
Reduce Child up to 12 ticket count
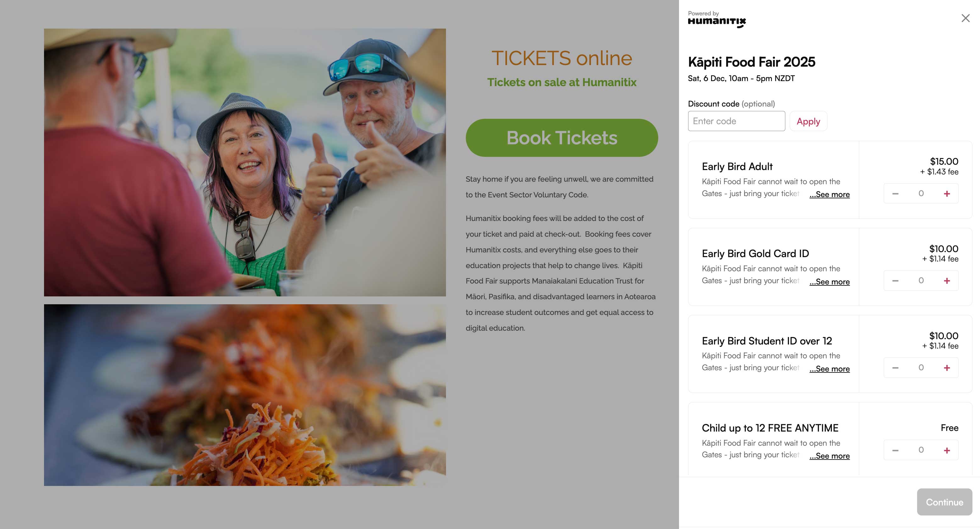click(x=895, y=450)
